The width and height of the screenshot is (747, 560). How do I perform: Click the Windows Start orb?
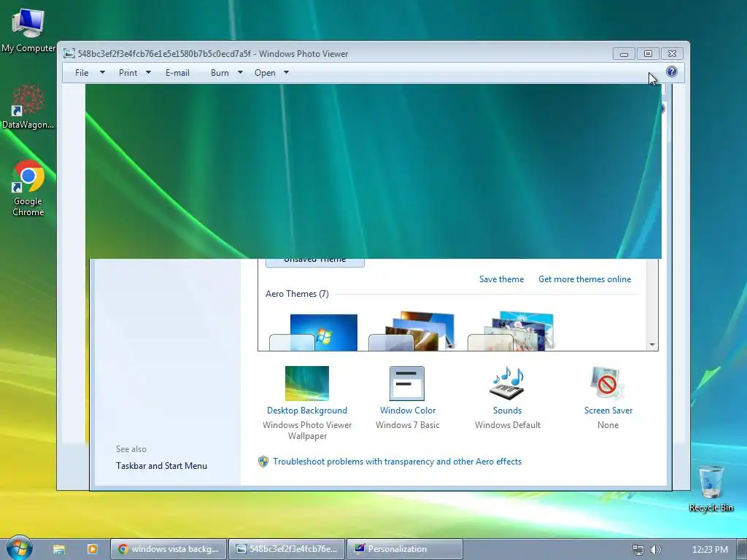click(20, 548)
